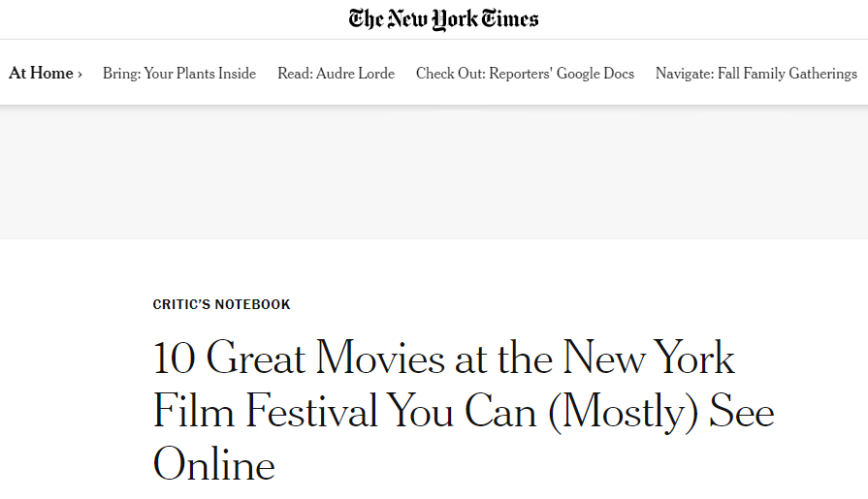This screenshot has width=868, height=499.
Task: Click headline line starting 'Film Festival You Can'
Action: point(464,412)
